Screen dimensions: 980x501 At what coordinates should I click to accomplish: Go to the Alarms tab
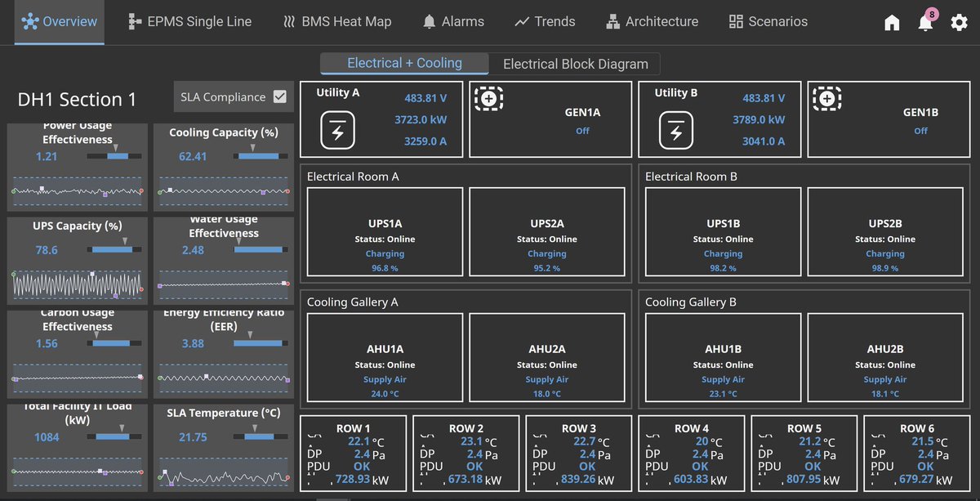click(x=453, y=22)
